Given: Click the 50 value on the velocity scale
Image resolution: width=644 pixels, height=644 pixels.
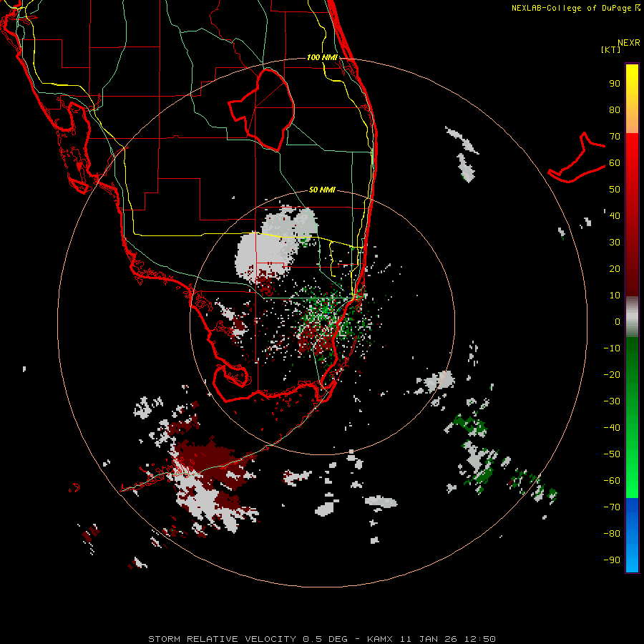Looking at the screenshot, I should click(x=615, y=190).
